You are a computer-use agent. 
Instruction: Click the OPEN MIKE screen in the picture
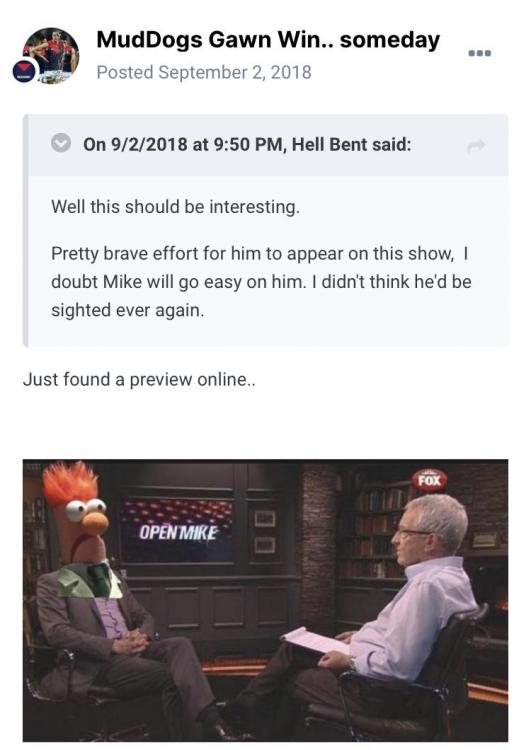(177, 531)
